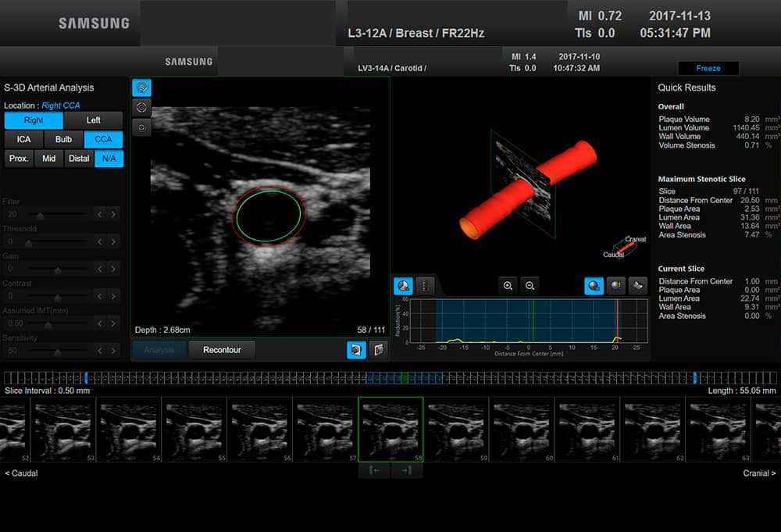Image resolution: width=781 pixels, height=532 pixels.
Task: Click the zoom in magnifier icon
Action: 508,286
